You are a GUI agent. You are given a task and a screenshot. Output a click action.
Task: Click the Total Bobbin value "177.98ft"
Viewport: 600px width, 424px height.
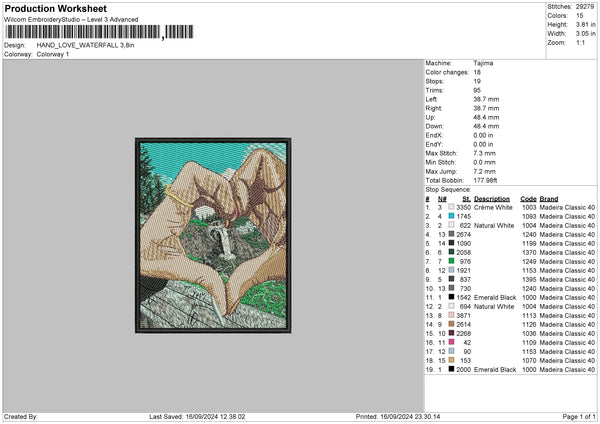(x=485, y=181)
